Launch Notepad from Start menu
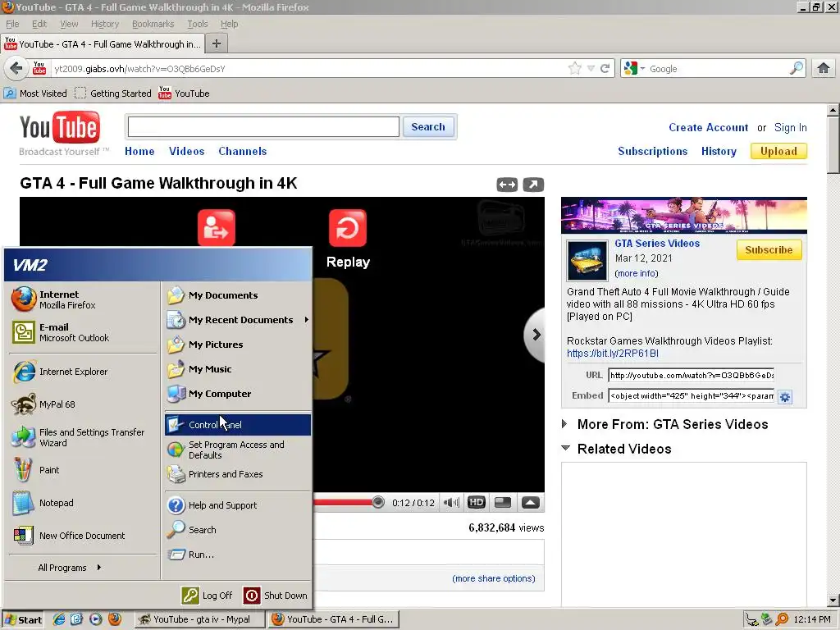 click(x=83, y=503)
